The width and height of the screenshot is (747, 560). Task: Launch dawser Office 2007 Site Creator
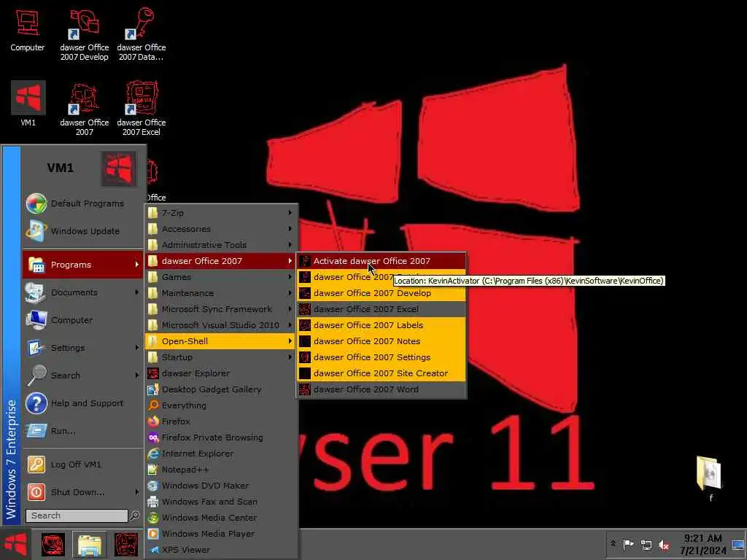[381, 373]
